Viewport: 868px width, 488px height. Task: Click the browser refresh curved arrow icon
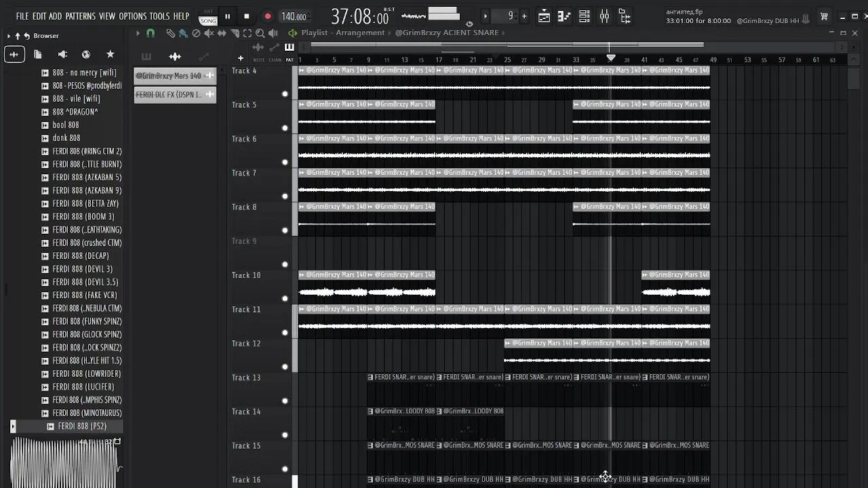click(x=26, y=36)
